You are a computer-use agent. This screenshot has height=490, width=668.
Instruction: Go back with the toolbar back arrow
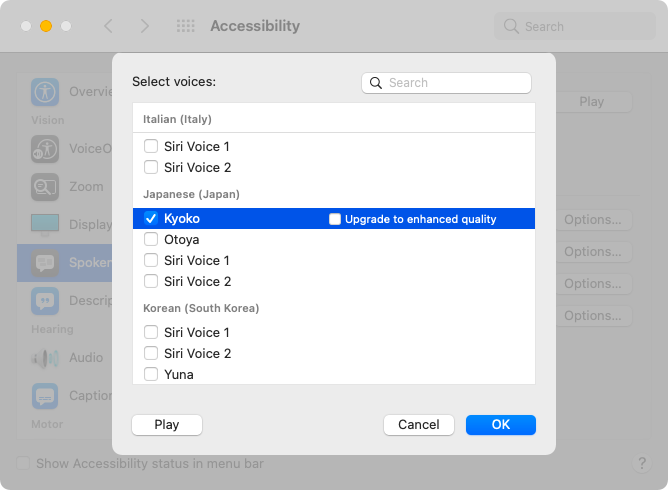pyautogui.click(x=109, y=26)
